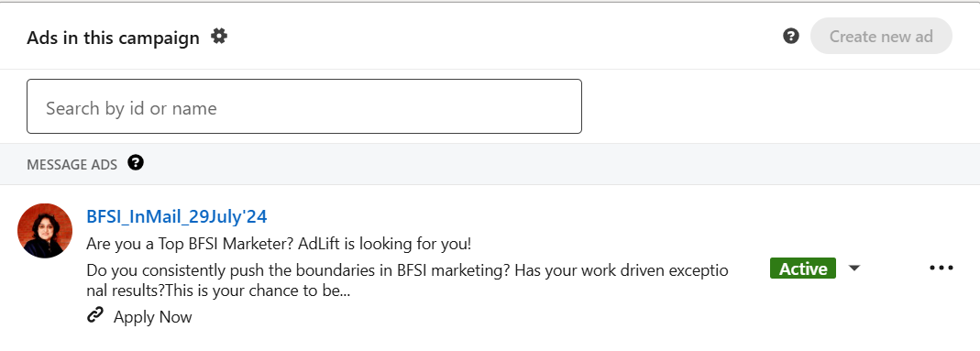Viewport: 980px width, 351px height.
Task: Click the Create new ad button
Action: point(881,37)
